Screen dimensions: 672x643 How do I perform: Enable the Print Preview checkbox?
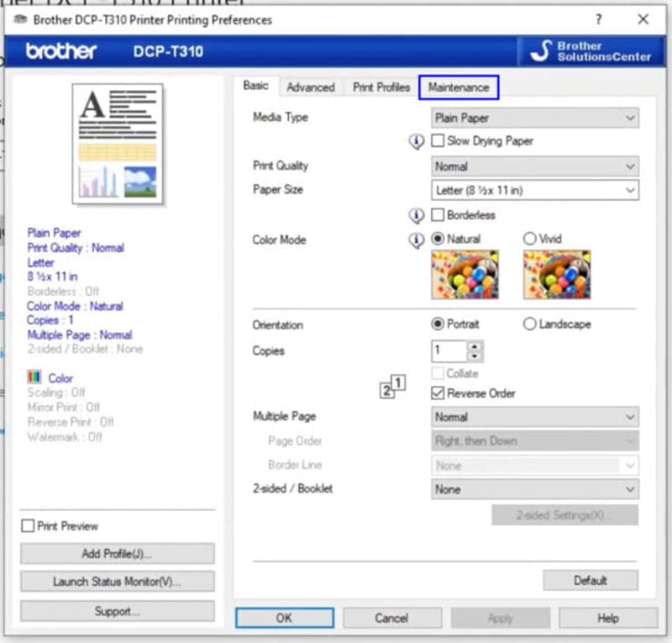[28, 526]
